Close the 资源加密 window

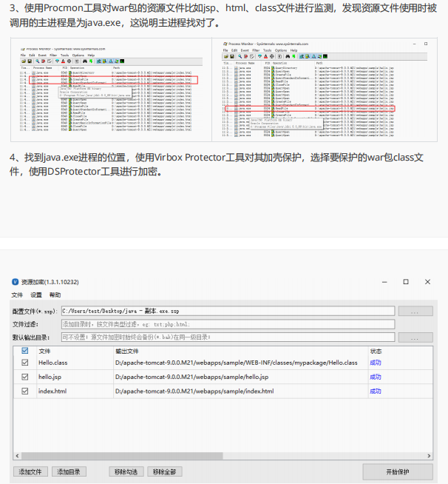point(427,282)
